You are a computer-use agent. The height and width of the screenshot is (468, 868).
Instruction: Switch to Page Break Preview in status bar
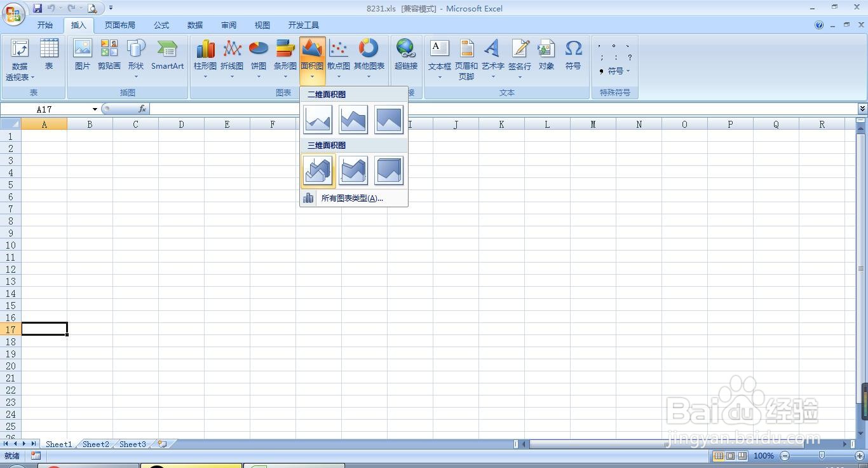click(x=742, y=456)
